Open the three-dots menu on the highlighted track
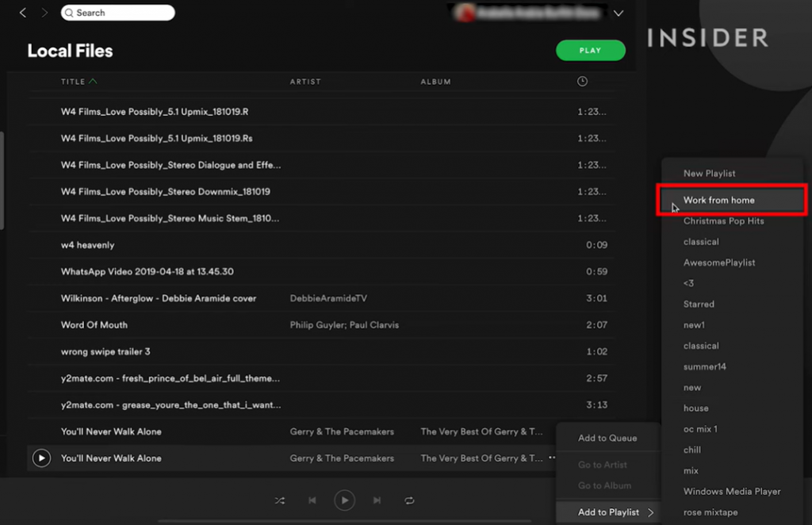Image resolution: width=812 pixels, height=525 pixels. (552, 457)
